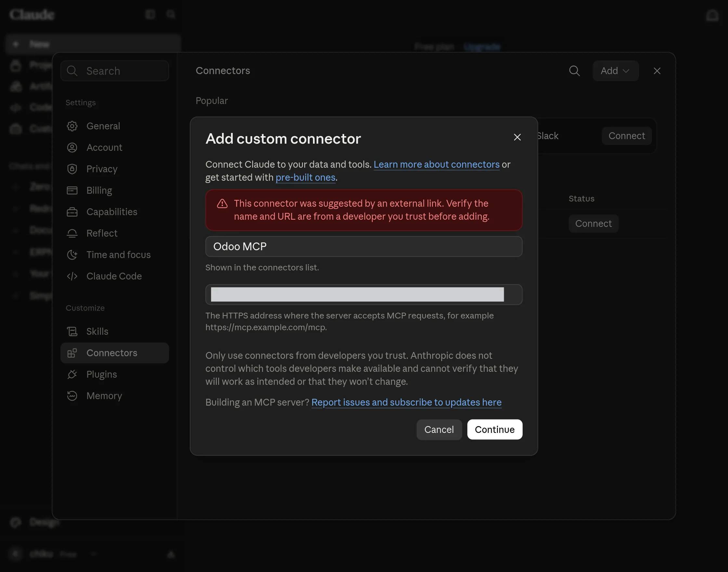Click the Upgrade link in background
The width and height of the screenshot is (728, 572).
tap(482, 46)
